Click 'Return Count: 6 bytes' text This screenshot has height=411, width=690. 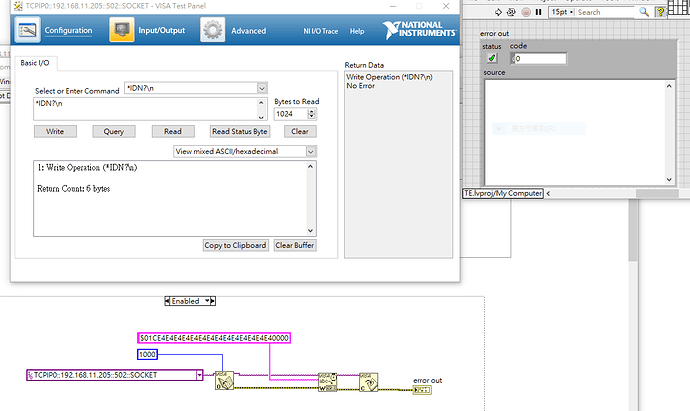(73, 188)
